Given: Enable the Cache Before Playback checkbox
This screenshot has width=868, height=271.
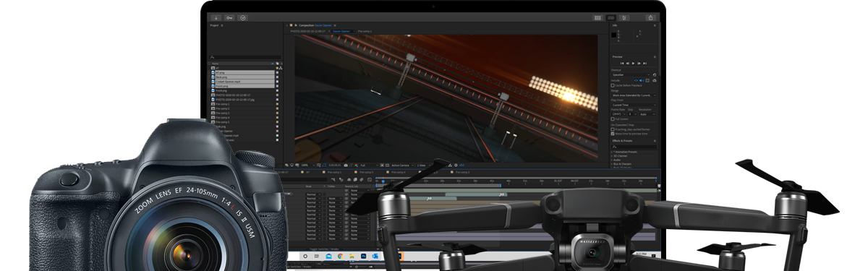Looking at the screenshot, I should pos(613,85).
